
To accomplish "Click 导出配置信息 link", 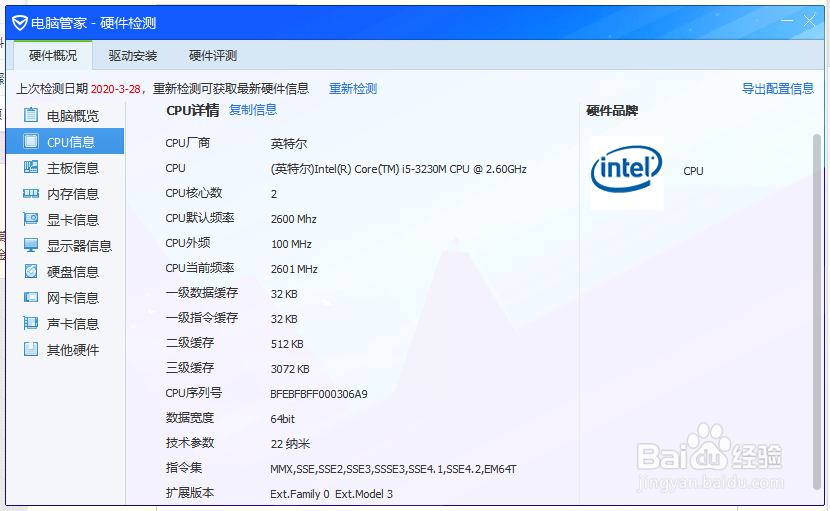I will point(778,88).
